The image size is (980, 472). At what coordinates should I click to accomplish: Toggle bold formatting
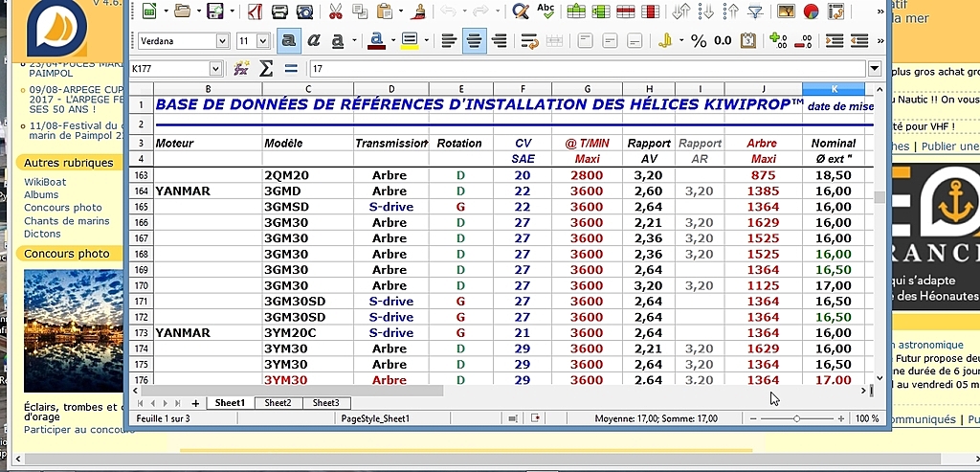289,41
